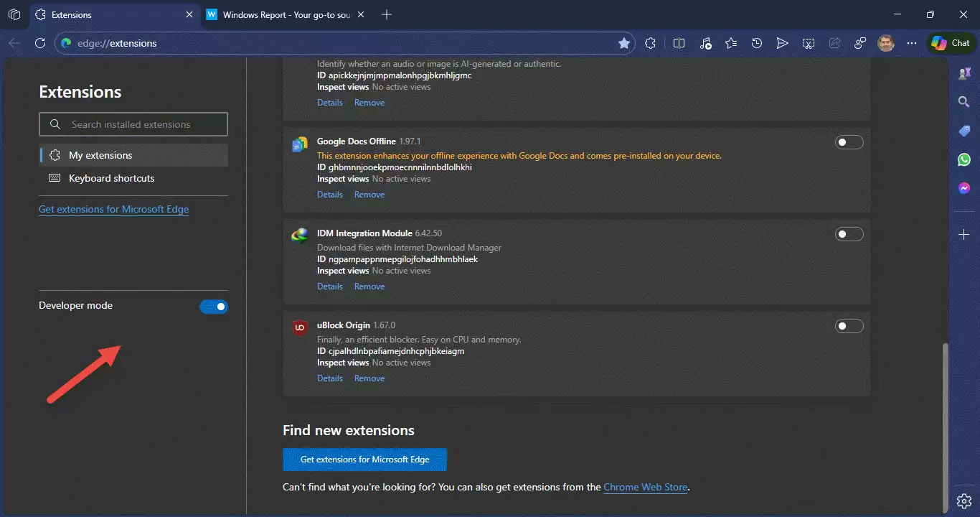The height and width of the screenshot is (517, 980).
Task: Click the Split screen toolbar icon
Action: (x=679, y=43)
